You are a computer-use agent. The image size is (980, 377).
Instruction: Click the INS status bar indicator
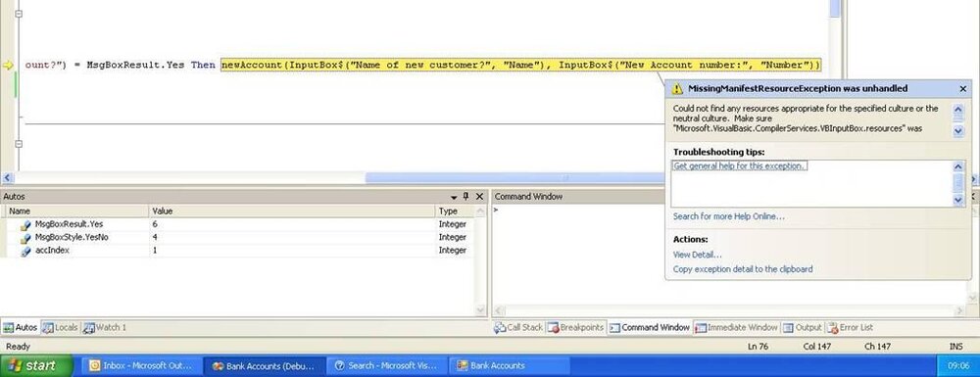[955, 347]
